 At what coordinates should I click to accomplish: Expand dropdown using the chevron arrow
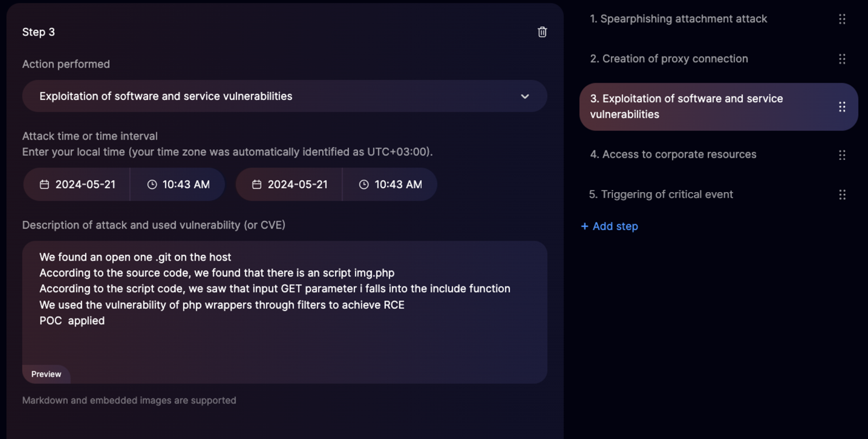coord(525,97)
